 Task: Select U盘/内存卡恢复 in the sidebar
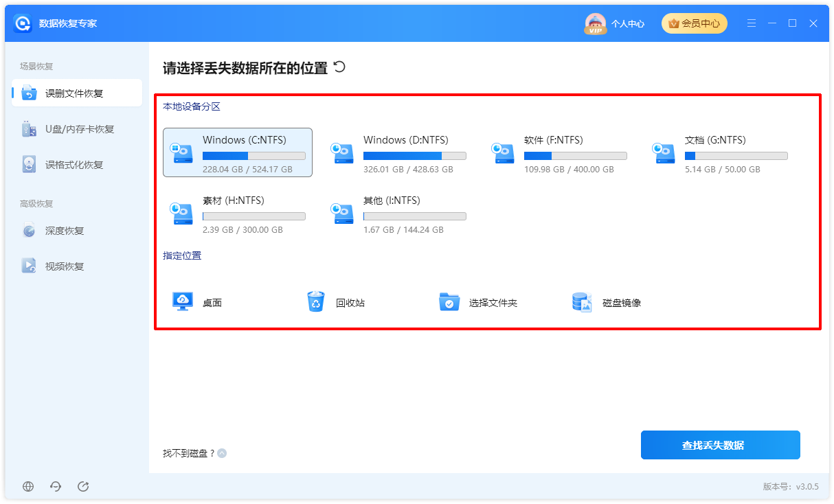click(77, 129)
